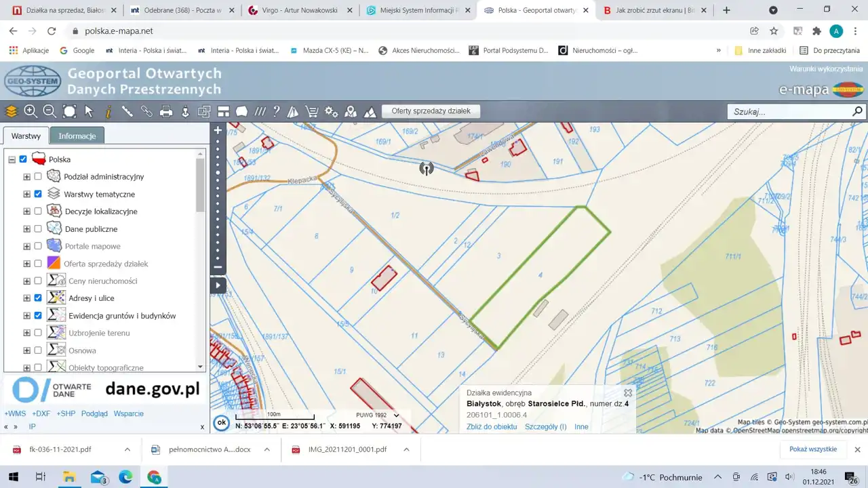Click the Zbliż do obiektu link
This screenshot has width=868, height=488.
(492, 427)
